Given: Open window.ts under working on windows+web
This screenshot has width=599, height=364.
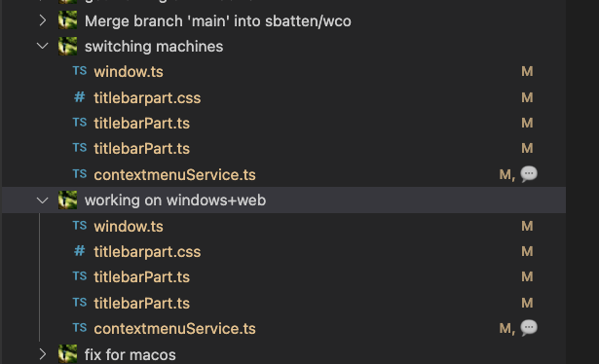Looking at the screenshot, I should coord(129,226).
